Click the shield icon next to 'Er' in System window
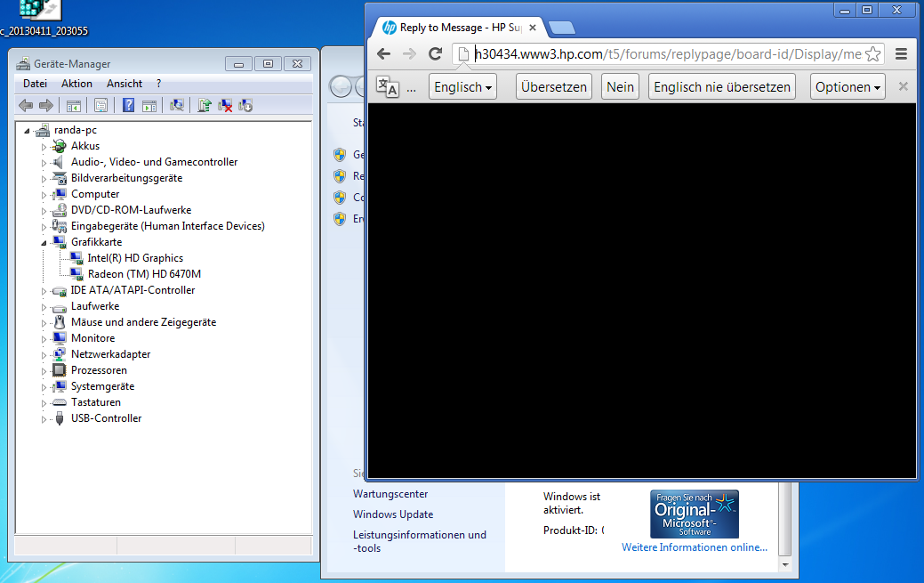924x583 pixels. click(x=340, y=219)
